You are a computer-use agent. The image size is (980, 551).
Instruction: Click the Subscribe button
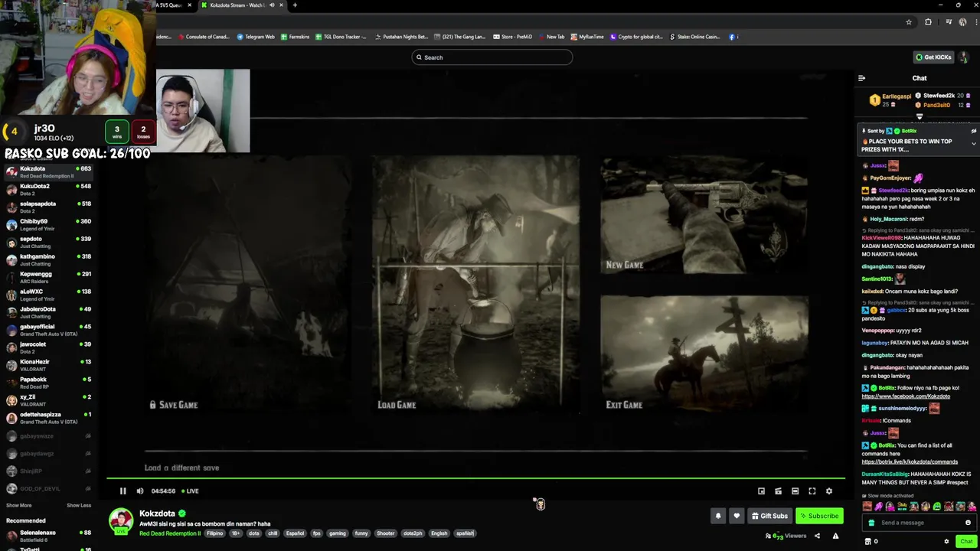pos(818,516)
